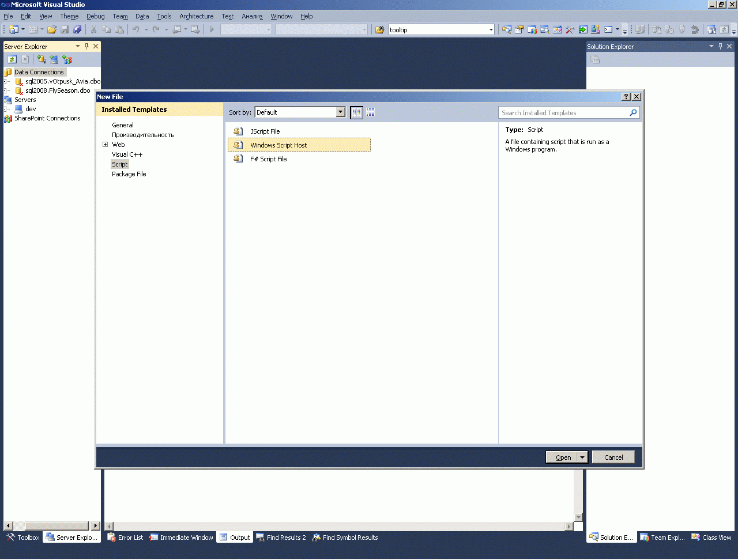
Task: Click the Undo arrow icon
Action: pos(136,29)
